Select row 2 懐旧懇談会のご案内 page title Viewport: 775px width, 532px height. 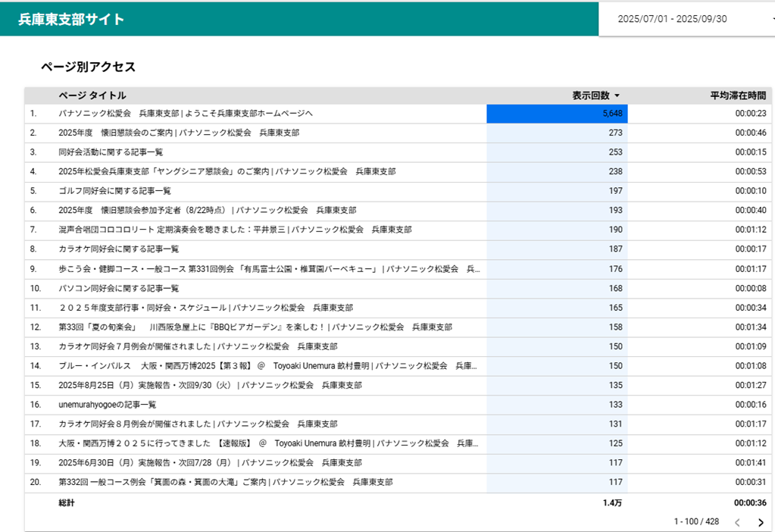point(179,133)
